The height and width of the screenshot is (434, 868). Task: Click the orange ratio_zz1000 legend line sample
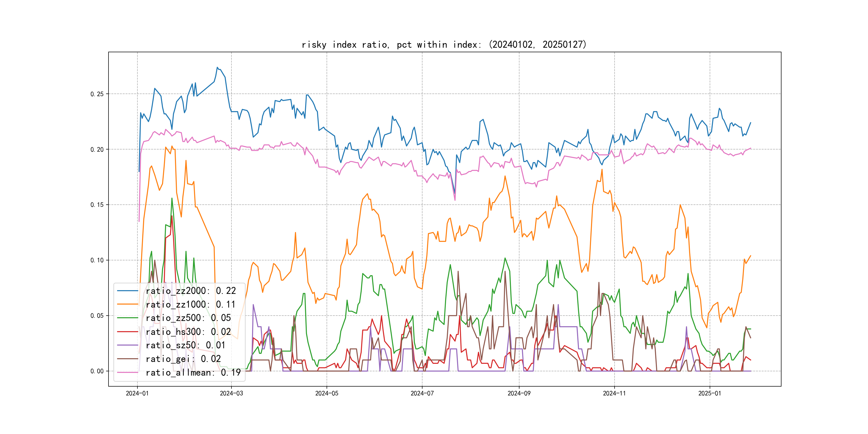coord(127,304)
